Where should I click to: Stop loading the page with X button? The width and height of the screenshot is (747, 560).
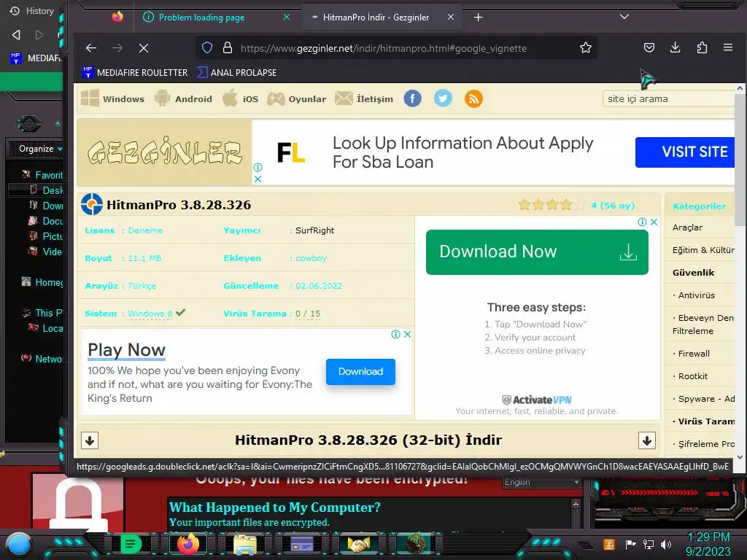144,48
